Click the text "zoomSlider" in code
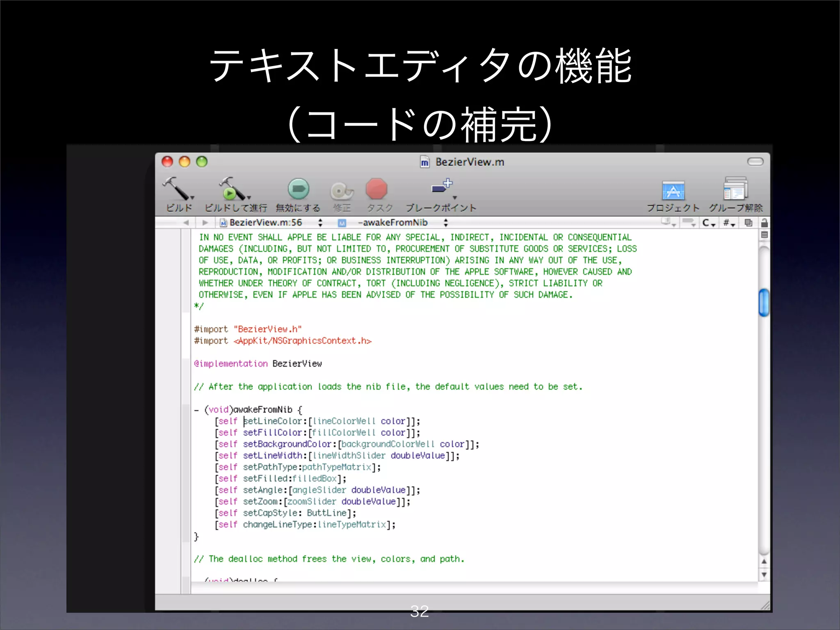Screen dimensions: 840x630 (312, 502)
